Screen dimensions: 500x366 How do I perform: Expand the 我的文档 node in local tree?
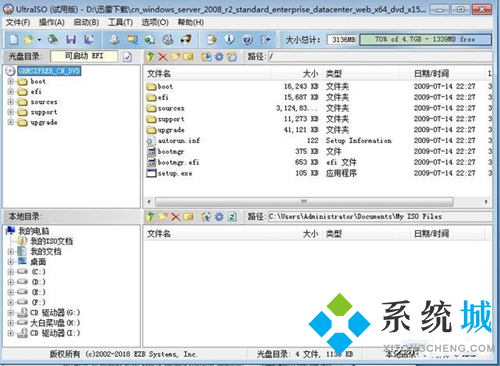tap(11, 252)
